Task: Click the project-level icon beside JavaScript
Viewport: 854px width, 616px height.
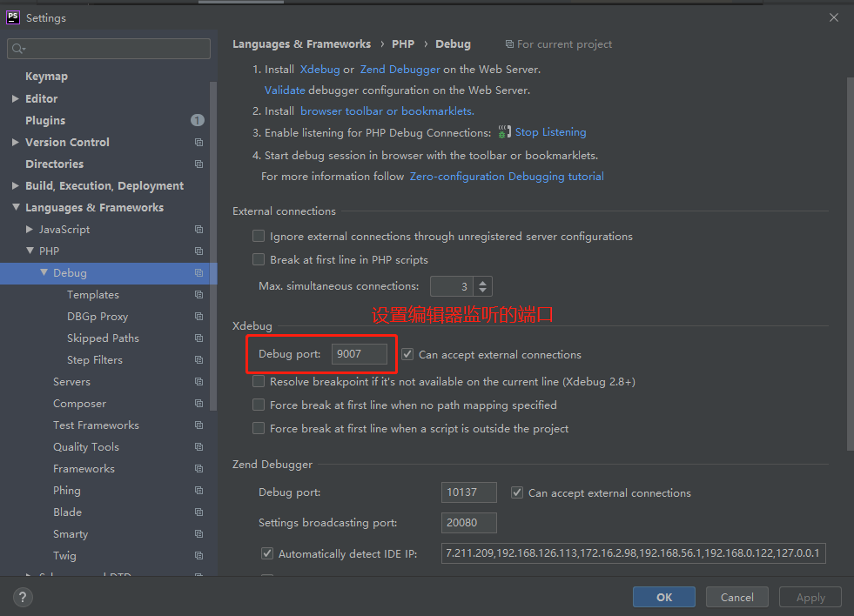Action: (198, 229)
